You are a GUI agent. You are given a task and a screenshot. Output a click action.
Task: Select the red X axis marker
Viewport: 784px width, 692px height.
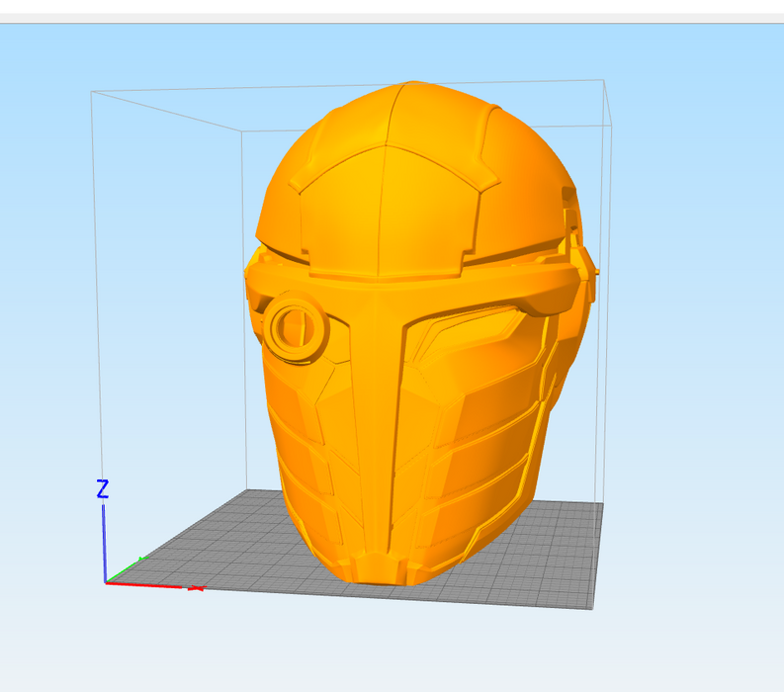[195, 588]
